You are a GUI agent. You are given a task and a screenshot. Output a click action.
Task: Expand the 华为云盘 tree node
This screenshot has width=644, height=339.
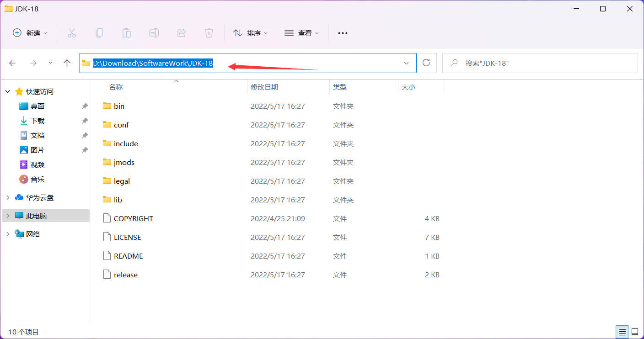coord(8,197)
